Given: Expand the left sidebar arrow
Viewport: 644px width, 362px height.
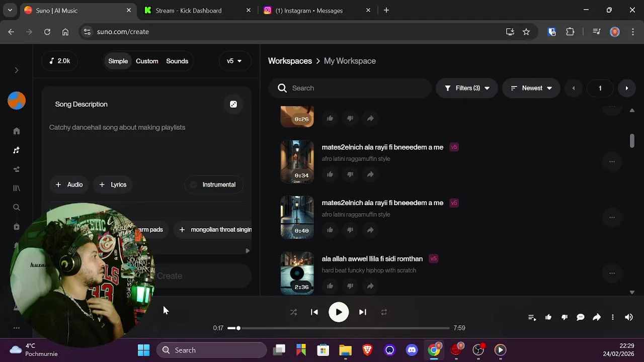Looking at the screenshot, I should [17, 70].
